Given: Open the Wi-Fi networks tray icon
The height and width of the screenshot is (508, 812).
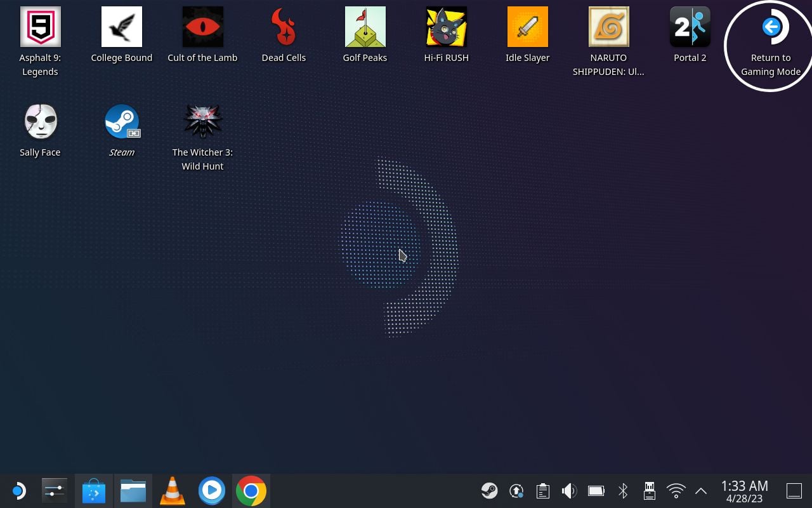Looking at the screenshot, I should coord(676,491).
